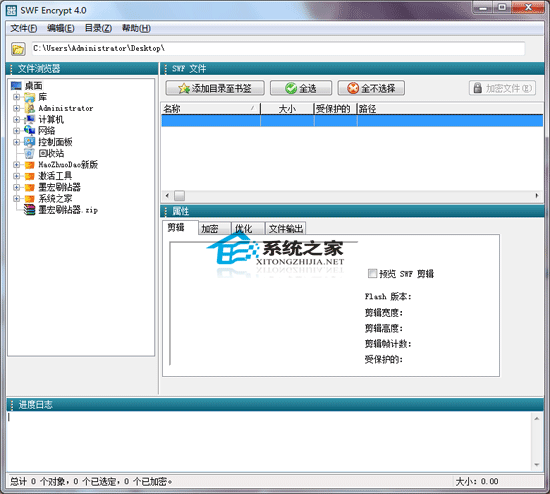
Task: Click the 网络 network globe icon
Action: (29, 131)
